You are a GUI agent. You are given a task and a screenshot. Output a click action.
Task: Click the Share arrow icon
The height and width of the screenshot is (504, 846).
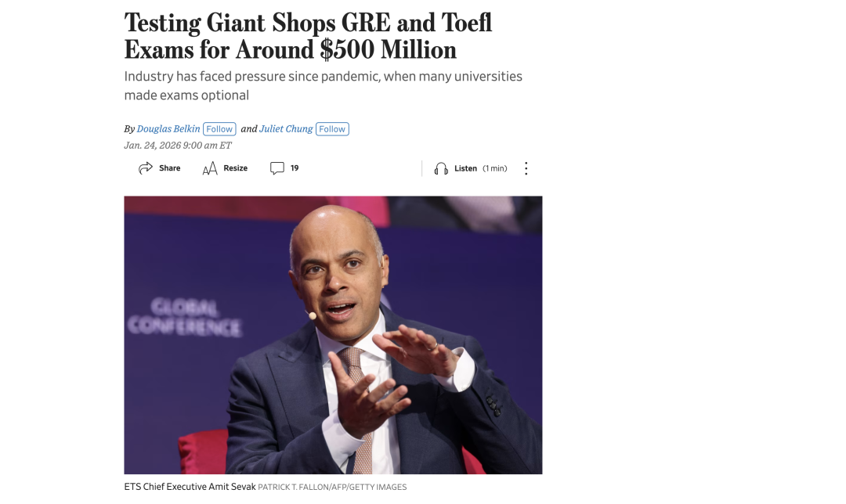point(146,168)
